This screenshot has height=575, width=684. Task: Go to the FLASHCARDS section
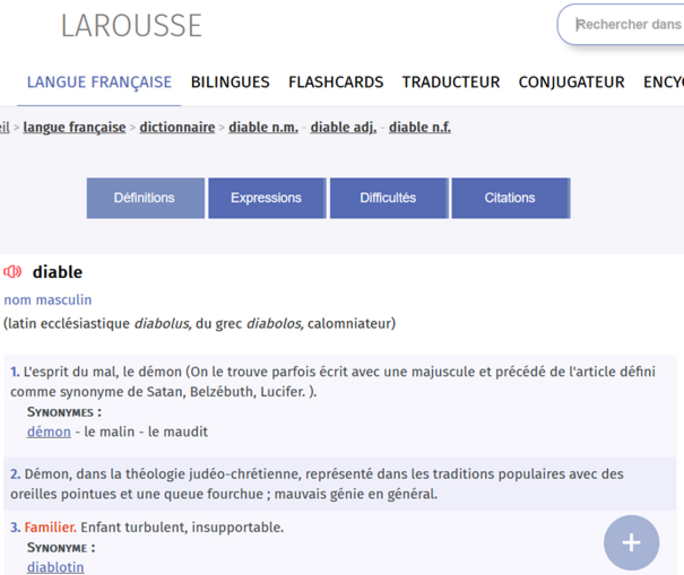(x=336, y=82)
